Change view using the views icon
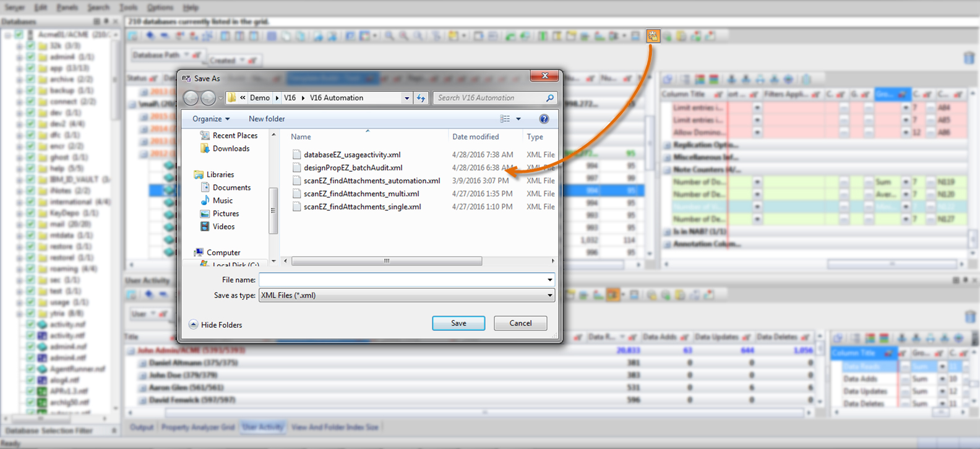The image size is (980, 449). (505, 119)
